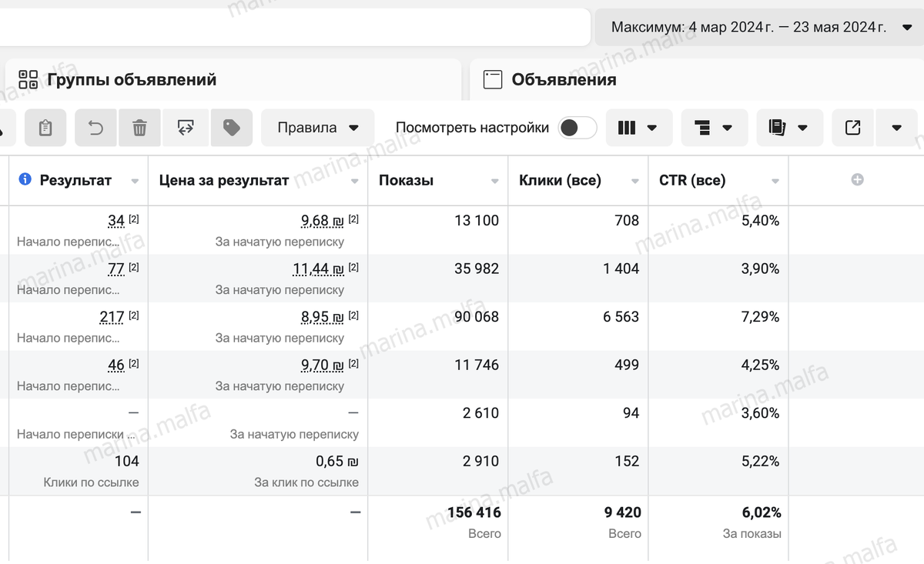
Task: Select impressions value 90 068
Action: click(477, 317)
